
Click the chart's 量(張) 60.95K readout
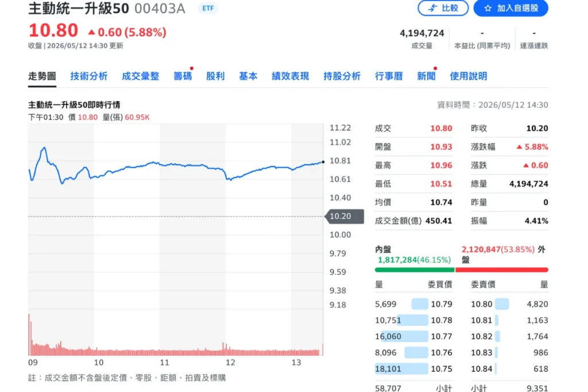[126, 117]
